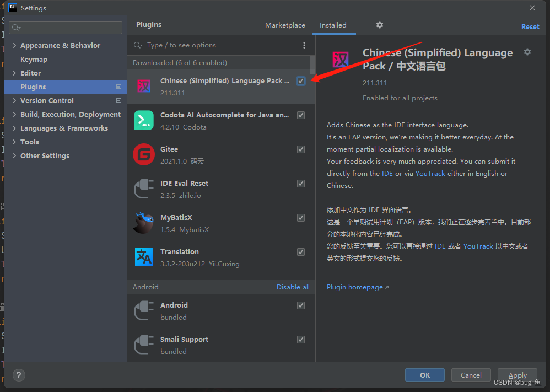Expand the Other Settings node
Screen dimensions: 550x392
coord(14,155)
